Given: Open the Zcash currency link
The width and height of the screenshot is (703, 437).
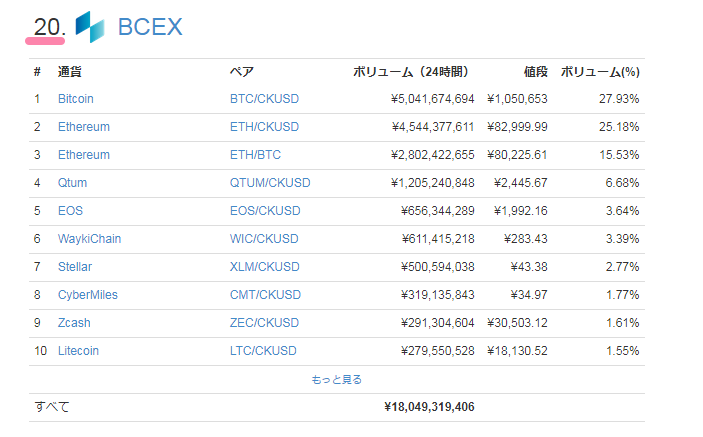Looking at the screenshot, I should point(73,323).
